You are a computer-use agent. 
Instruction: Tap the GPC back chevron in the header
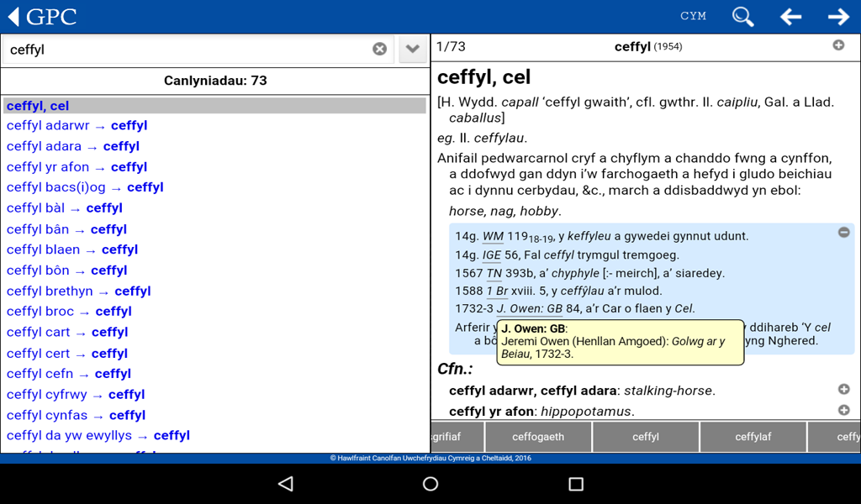[13, 16]
